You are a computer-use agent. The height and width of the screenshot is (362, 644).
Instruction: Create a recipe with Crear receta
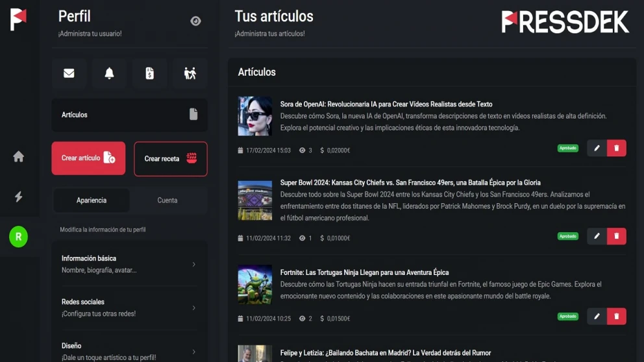tap(171, 159)
